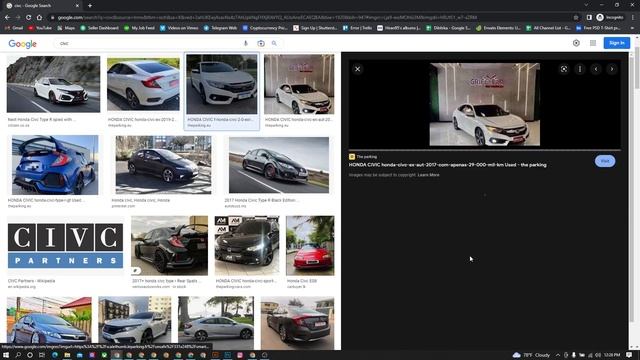This screenshot has height=360, width=640.
Task: Open the Cryptocurrency bookmark
Action: (265, 28)
